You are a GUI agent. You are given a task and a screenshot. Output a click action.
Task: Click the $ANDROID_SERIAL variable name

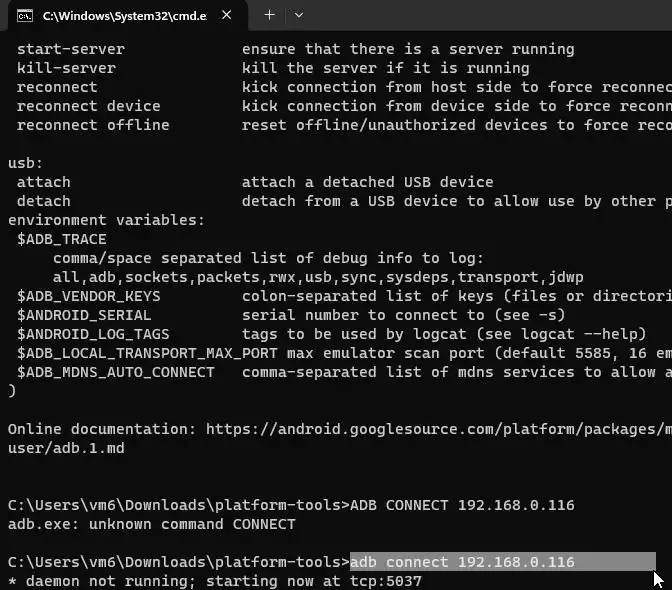pos(84,315)
